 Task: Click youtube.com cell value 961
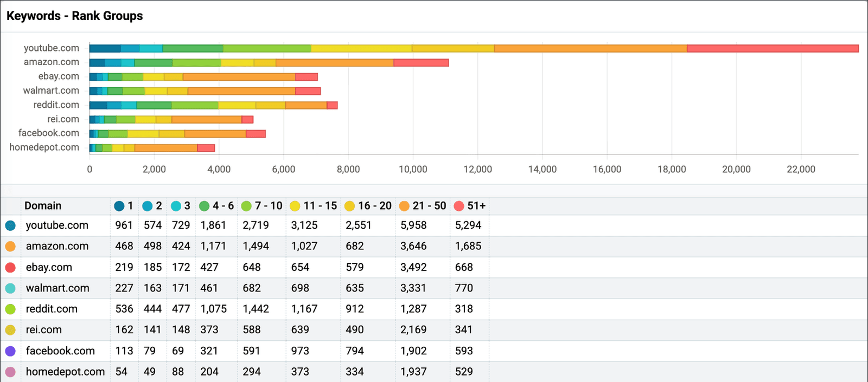(124, 225)
